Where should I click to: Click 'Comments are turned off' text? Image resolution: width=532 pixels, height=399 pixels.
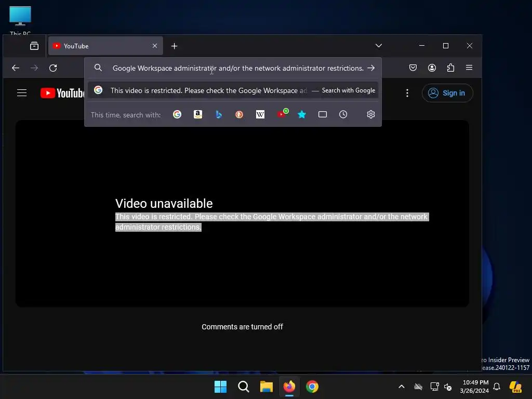click(x=242, y=327)
